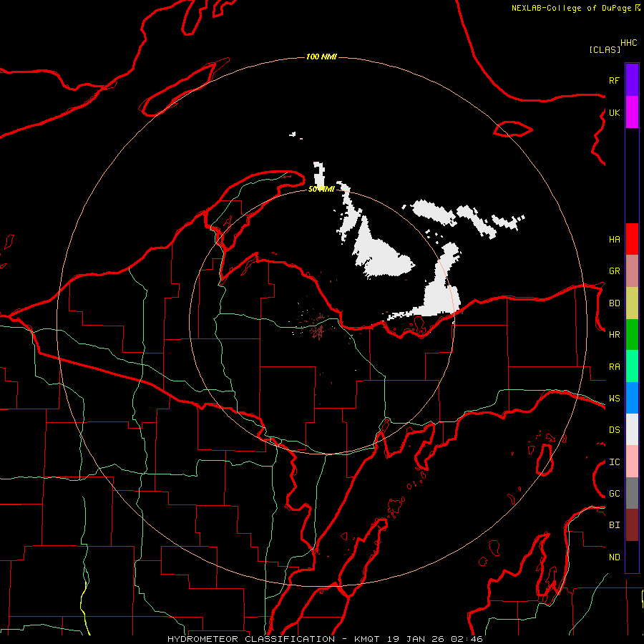Click the [CLAS] units label
The width and height of the screenshot is (644, 644).
pos(605,49)
